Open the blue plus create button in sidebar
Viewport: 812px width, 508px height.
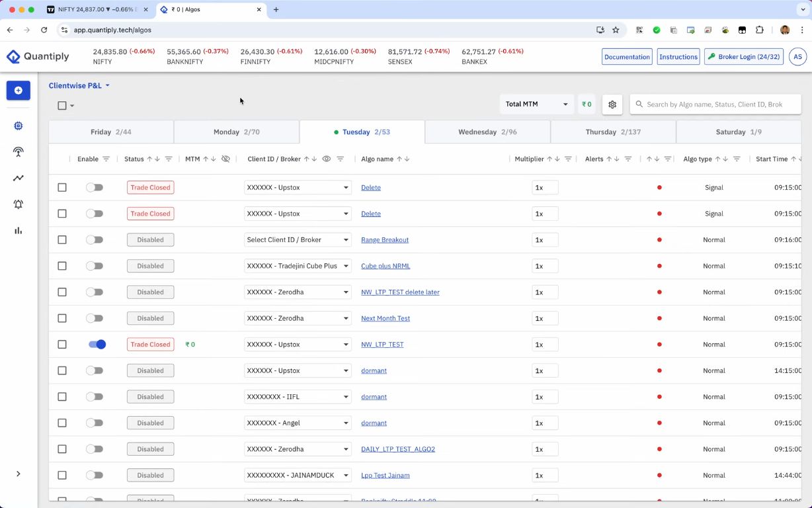(18, 90)
